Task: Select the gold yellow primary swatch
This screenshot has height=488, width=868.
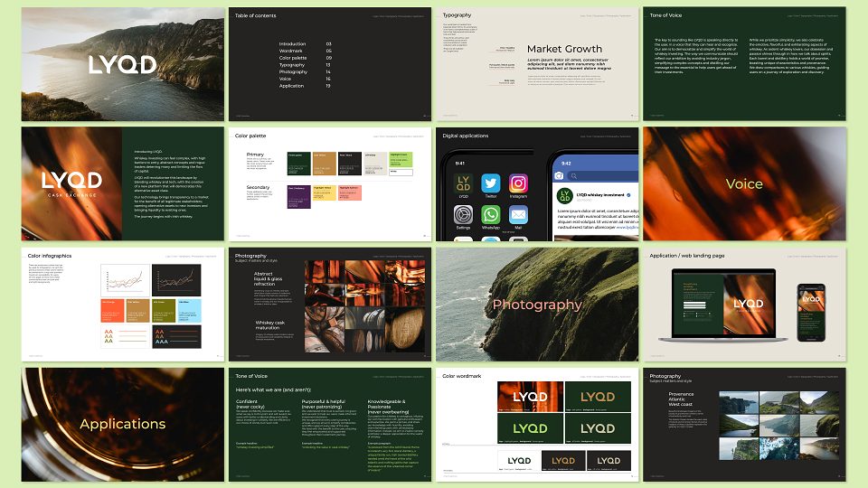Action: click(x=325, y=164)
